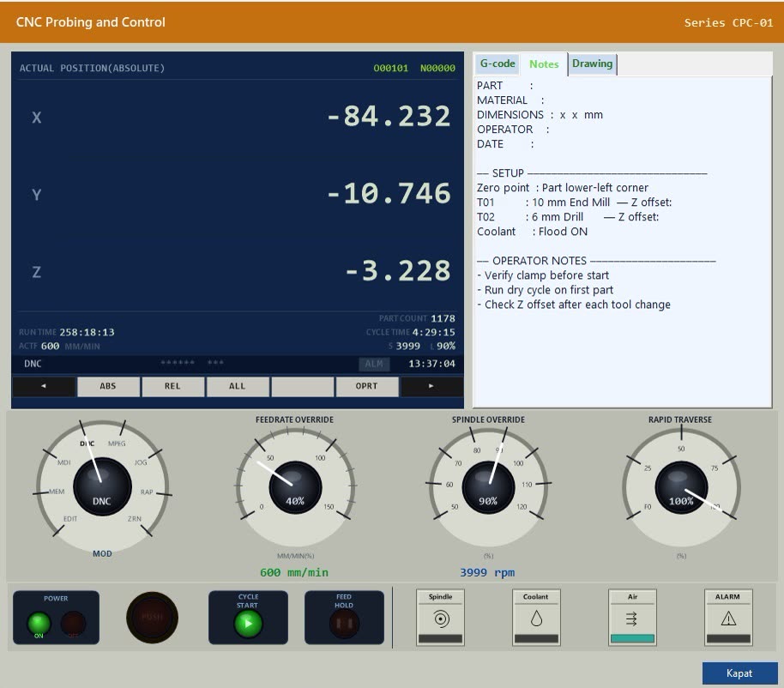
Task: Set mode dial to RAP
Action: [147, 492]
